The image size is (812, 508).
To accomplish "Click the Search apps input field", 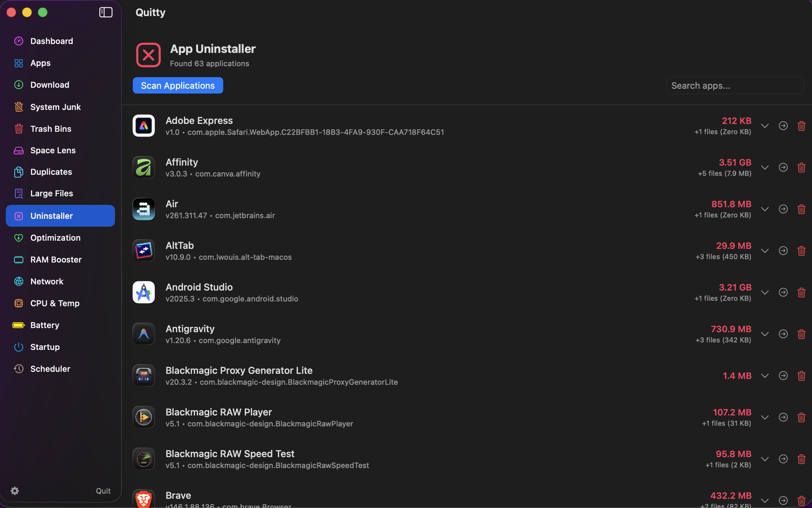I will pyautogui.click(x=735, y=85).
